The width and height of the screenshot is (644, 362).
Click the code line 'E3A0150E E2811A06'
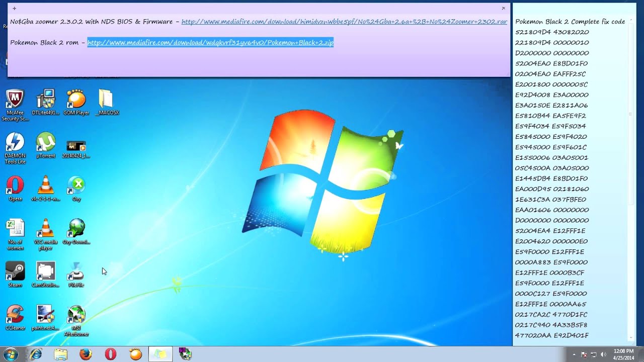551,106
